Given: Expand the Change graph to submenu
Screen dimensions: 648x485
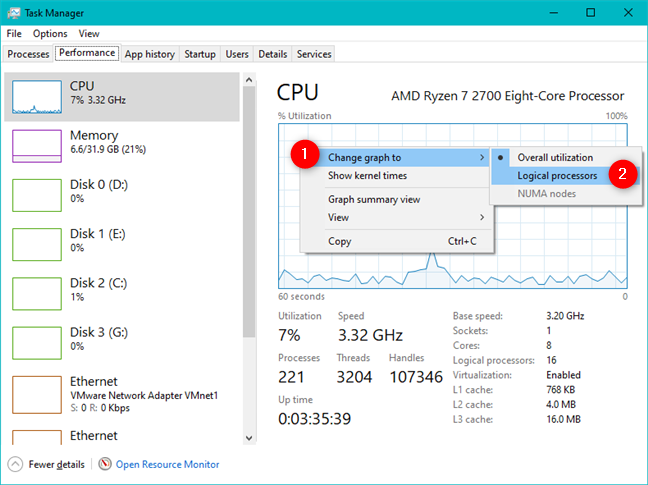Looking at the screenshot, I should click(396, 157).
